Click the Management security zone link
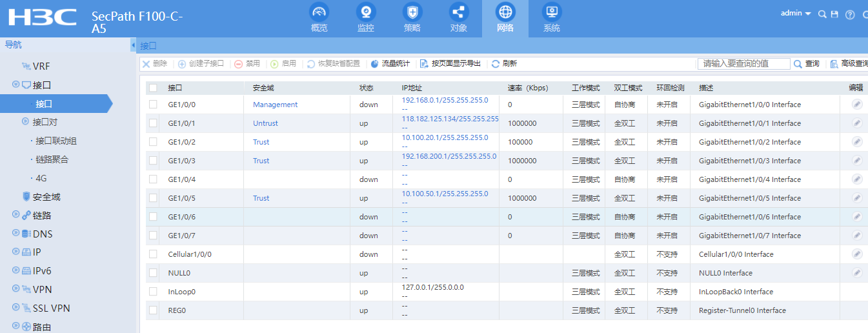The image size is (868, 333). click(x=275, y=105)
